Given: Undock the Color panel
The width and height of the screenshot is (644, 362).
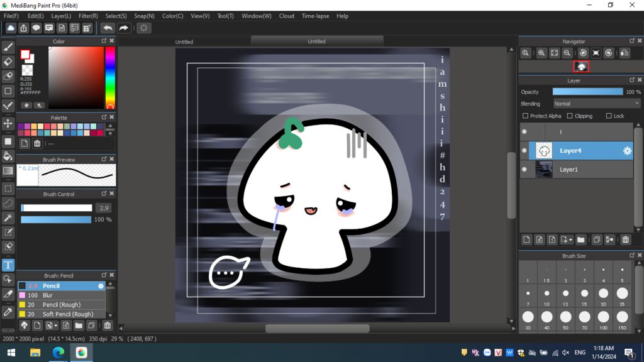Looking at the screenshot, I should pyautogui.click(x=104, y=41).
